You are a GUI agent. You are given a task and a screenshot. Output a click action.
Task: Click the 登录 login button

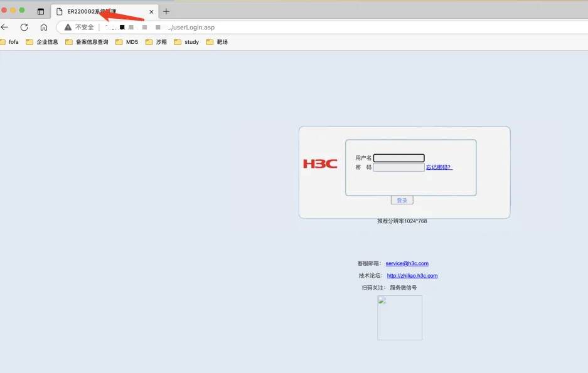coord(402,201)
